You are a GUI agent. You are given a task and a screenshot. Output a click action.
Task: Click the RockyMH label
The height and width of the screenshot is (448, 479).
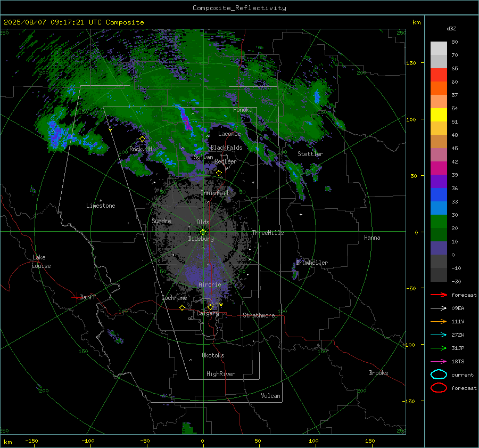pyautogui.click(x=141, y=149)
